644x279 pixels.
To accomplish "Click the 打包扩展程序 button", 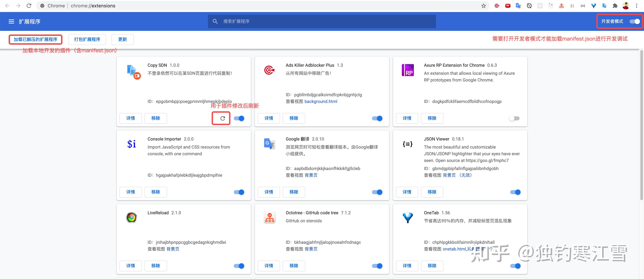I will (87, 40).
